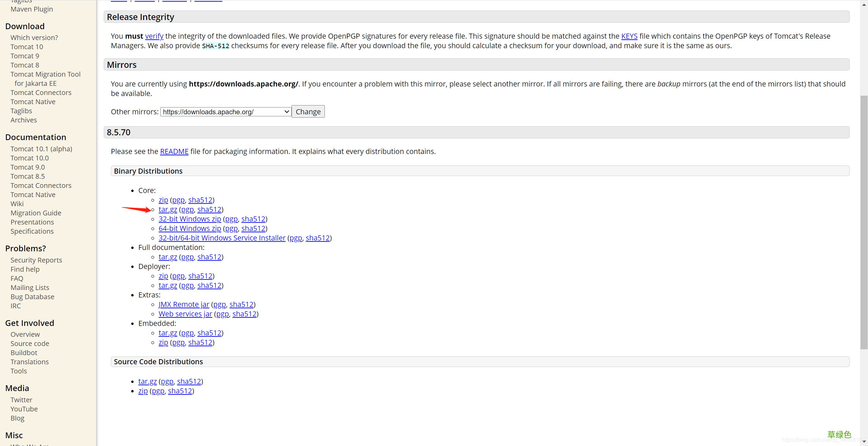Open Security Reports in sidebar

36,260
